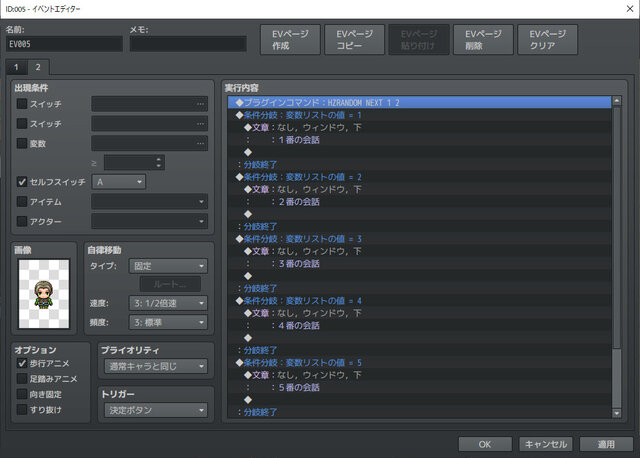This screenshot has width=640, height=458.
Task: Open the アイテム dropdown
Action: pyautogui.click(x=149, y=201)
